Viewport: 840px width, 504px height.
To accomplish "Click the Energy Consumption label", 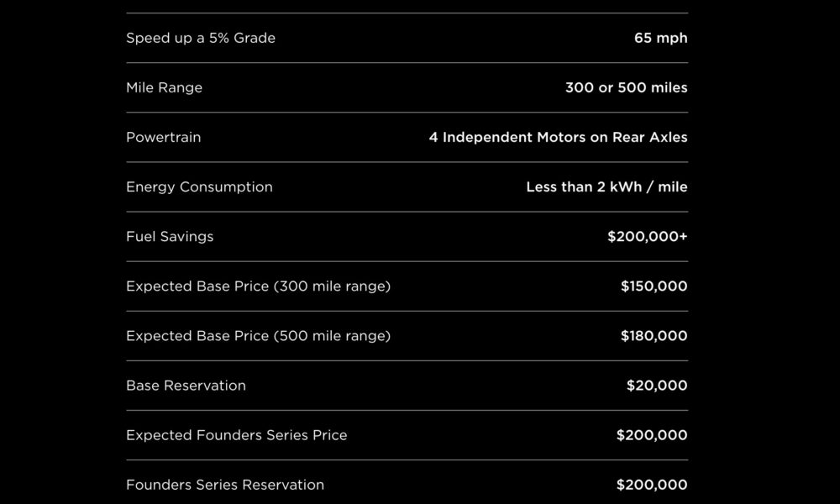I will (199, 187).
